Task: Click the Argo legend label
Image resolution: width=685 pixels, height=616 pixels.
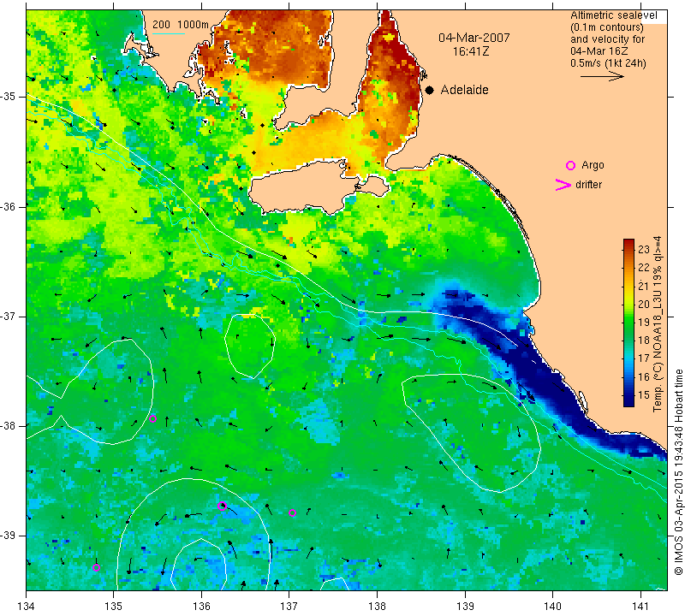Action: click(x=593, y=165)
